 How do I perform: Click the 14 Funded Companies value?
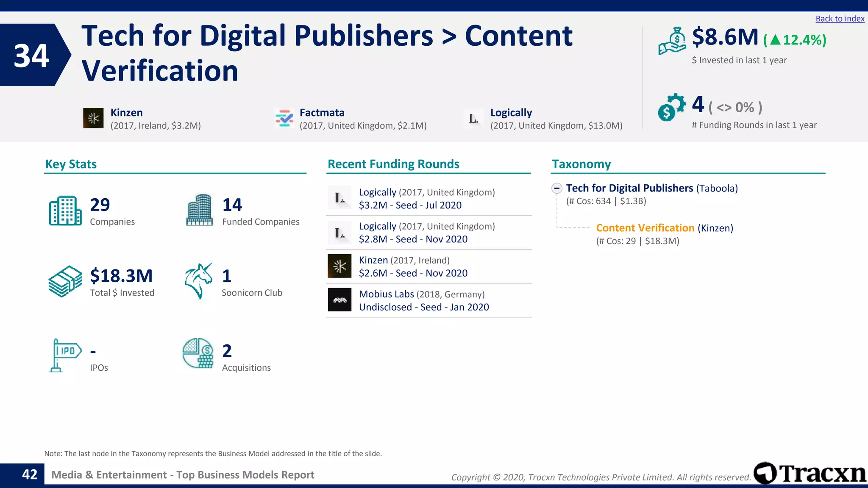[232, 205]
